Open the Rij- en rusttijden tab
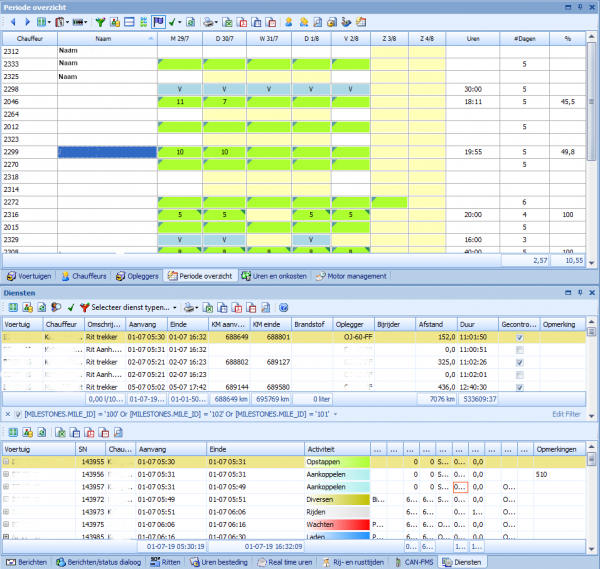Screen dimensions: 600x569 pyautogui.click(x=353, y=562)
